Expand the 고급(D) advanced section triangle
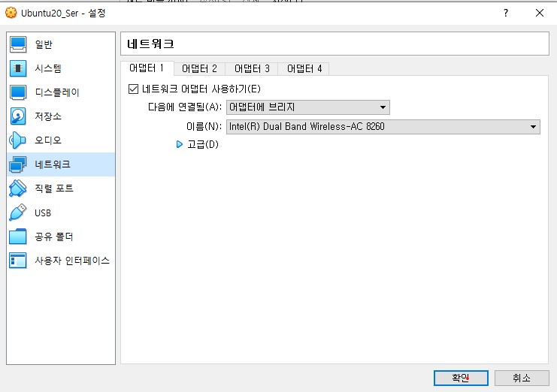 click(180, 144)
